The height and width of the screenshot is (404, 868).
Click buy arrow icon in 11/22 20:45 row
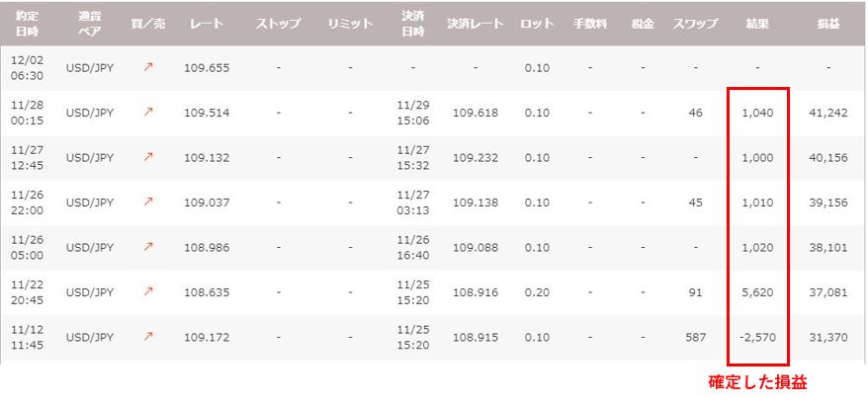[149, 292]
